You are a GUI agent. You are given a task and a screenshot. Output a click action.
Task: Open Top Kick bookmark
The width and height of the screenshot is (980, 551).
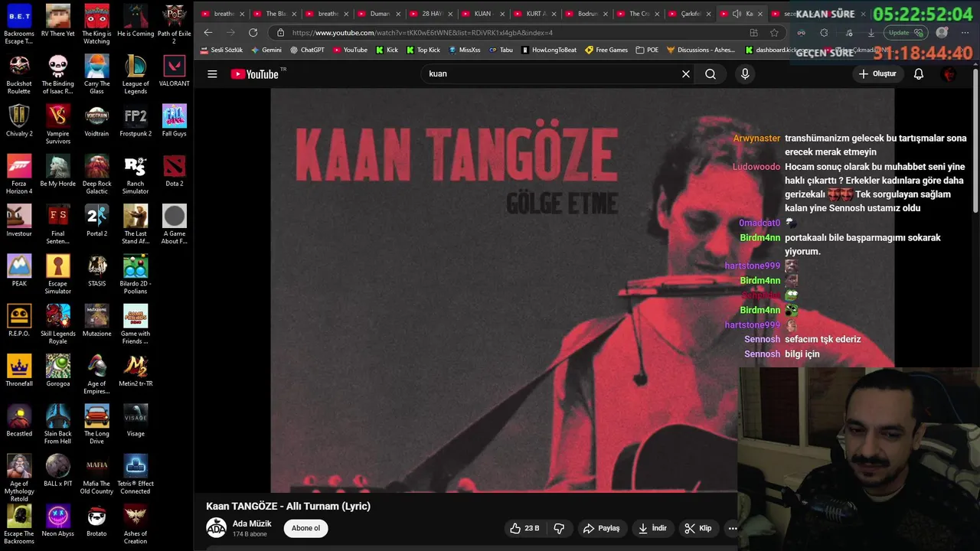[423, 50]
